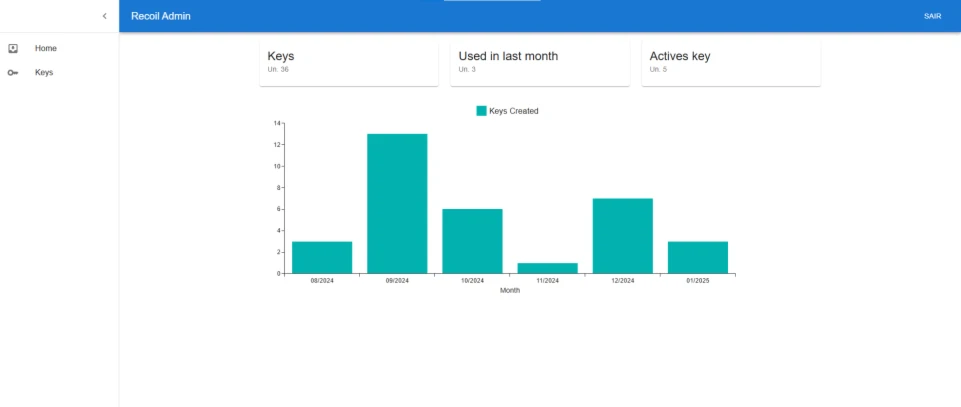Click the Keys Created legend label
The image size is (961, 407).
514,111
